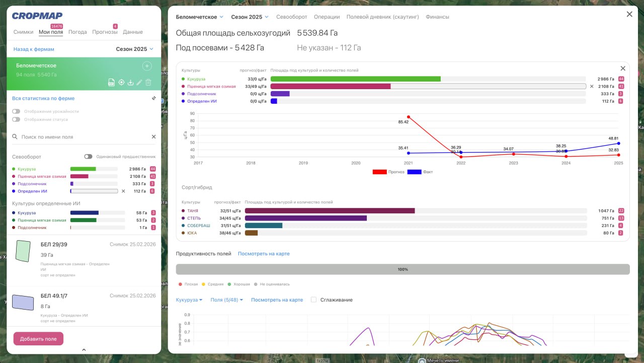Viewport: 644px width, 363px height.
Task: Open the Финансы tab
Action: pos(437,17)
